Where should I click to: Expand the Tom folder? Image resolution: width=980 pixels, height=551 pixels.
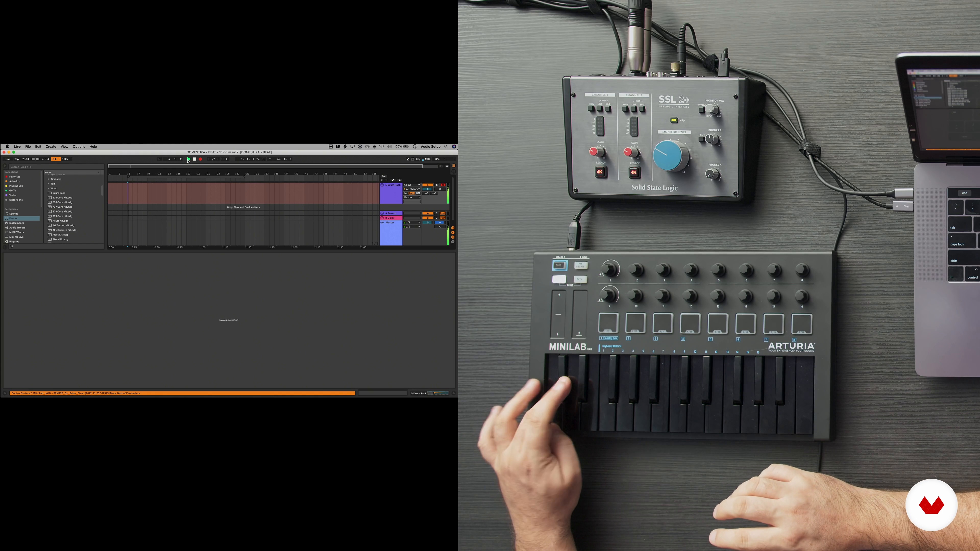(x=49, y=184)
